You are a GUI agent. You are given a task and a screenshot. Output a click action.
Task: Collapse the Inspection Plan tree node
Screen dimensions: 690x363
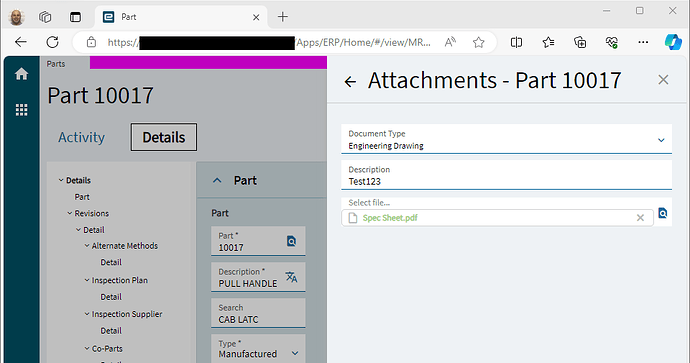click(87, 280)
